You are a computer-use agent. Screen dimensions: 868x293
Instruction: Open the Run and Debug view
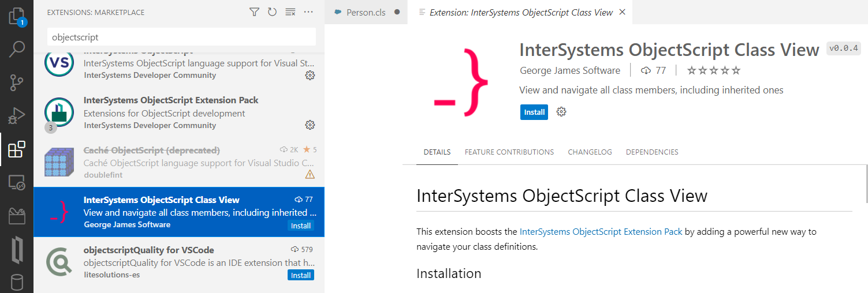(x=17, y=116)
